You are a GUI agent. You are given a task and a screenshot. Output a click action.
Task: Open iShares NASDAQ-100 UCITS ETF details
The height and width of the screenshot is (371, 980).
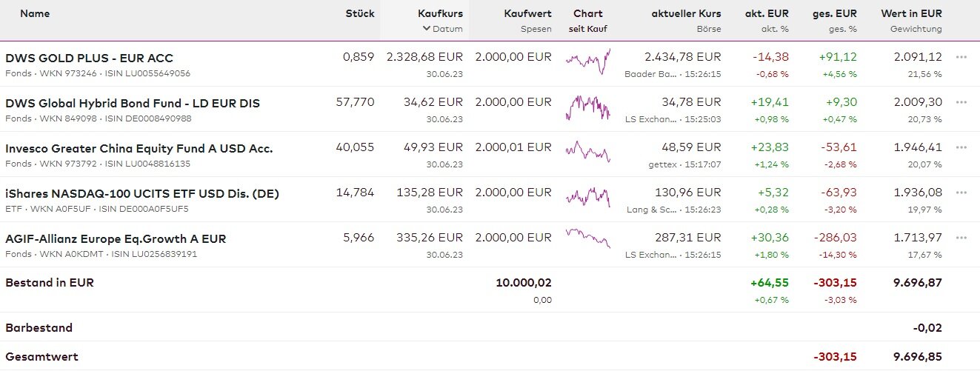[141, 193]
